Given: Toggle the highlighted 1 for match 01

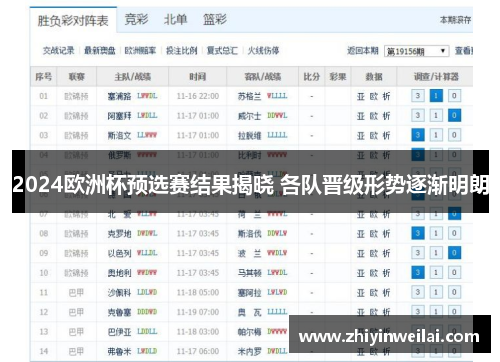Looking at the screenshot, I should pyautogui.click(x=436, y=96).
